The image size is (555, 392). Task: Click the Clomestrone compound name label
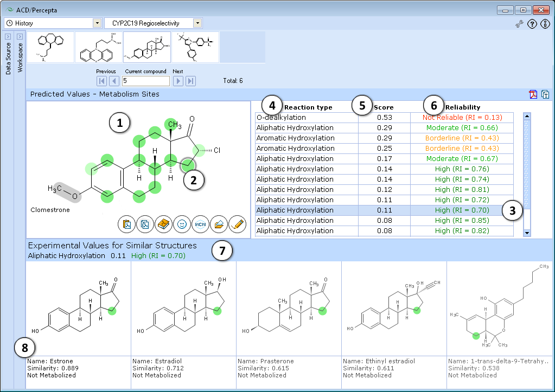pyautogui.click(x=50, y=210)
